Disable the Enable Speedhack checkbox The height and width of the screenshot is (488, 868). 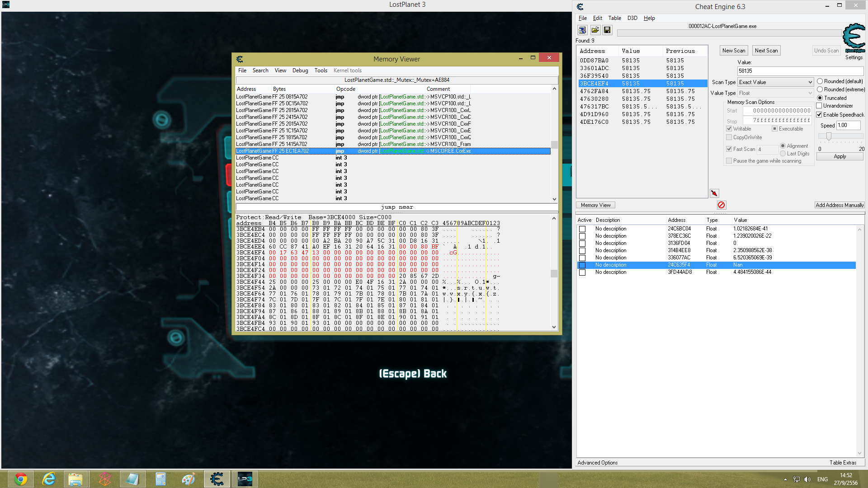click(x=819, y=115)
